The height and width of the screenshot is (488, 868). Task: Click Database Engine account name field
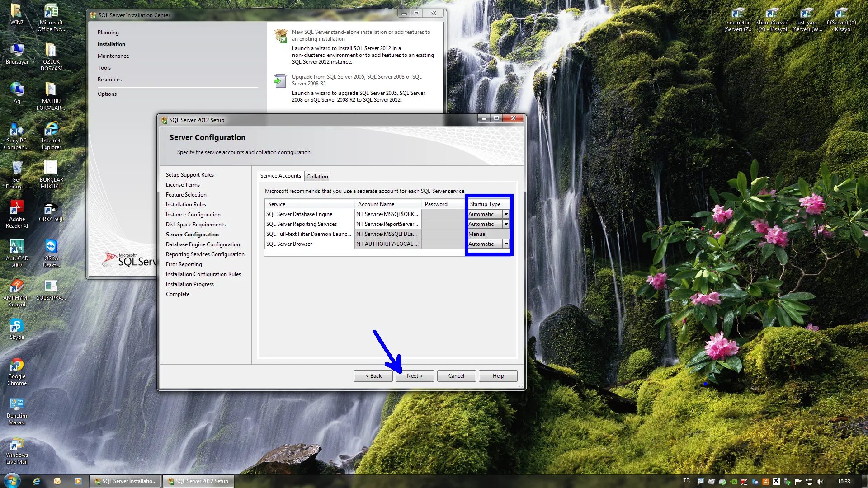click(387, 214)
